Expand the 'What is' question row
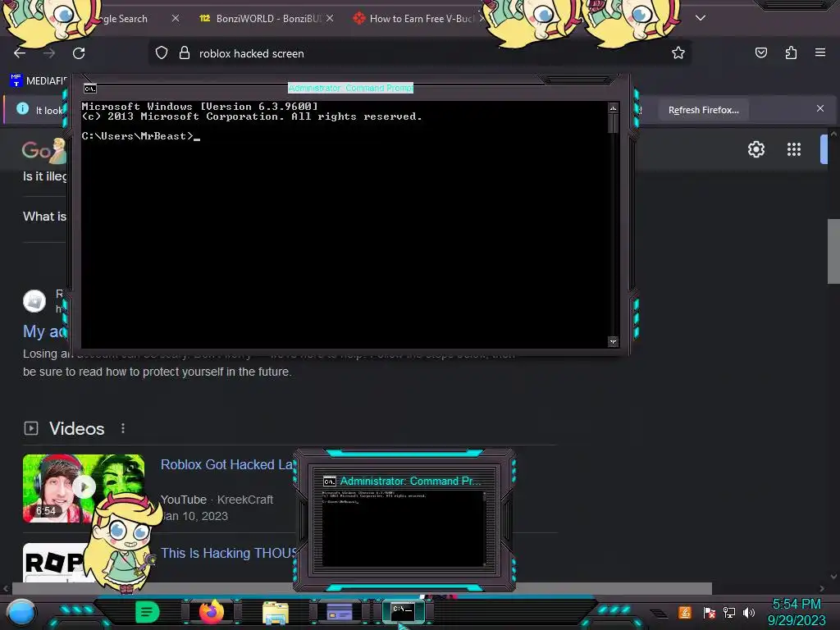The height and width of the screenshot is (630, 840). click(x=44, y=217)
